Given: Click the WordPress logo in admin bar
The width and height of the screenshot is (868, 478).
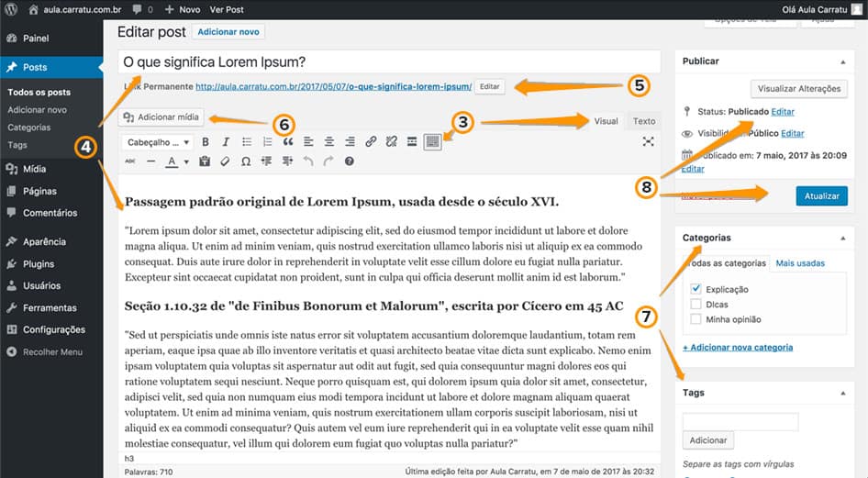Looking at the screenshot, I should click(x=11, y=9).
